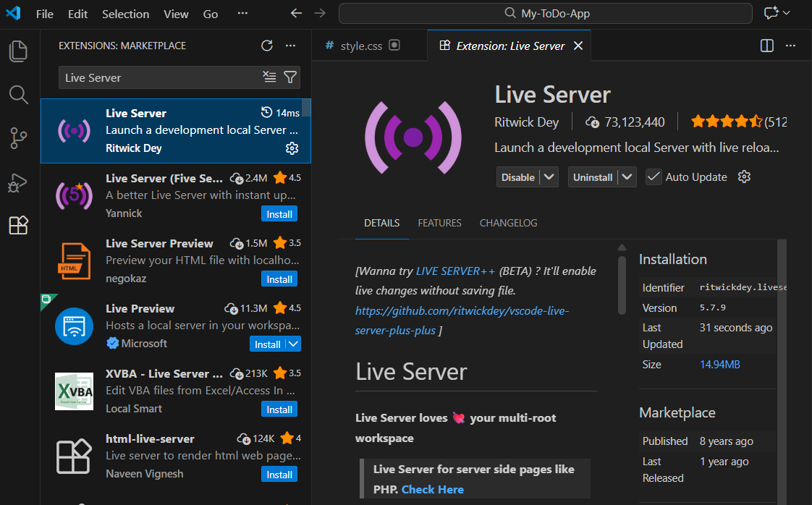Open the Source Control icon
812x505 pixels.
click(x=18, y=138)
